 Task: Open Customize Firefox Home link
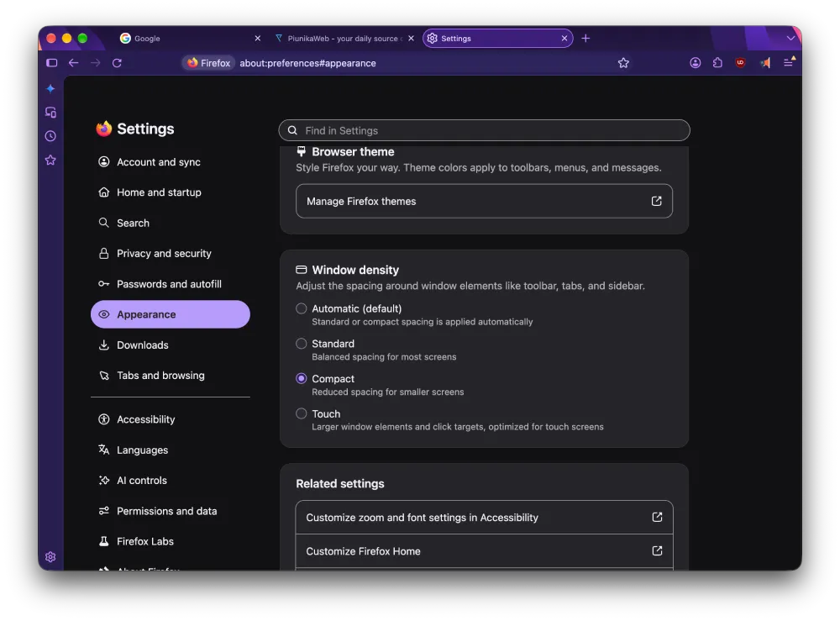coord(484,550)
